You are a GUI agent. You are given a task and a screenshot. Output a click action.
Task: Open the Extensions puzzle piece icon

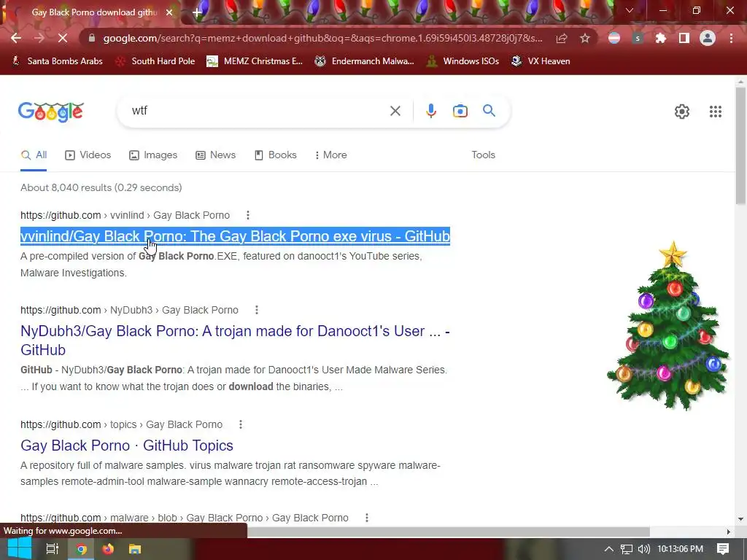pyautogui.click(x=661, y=38)
